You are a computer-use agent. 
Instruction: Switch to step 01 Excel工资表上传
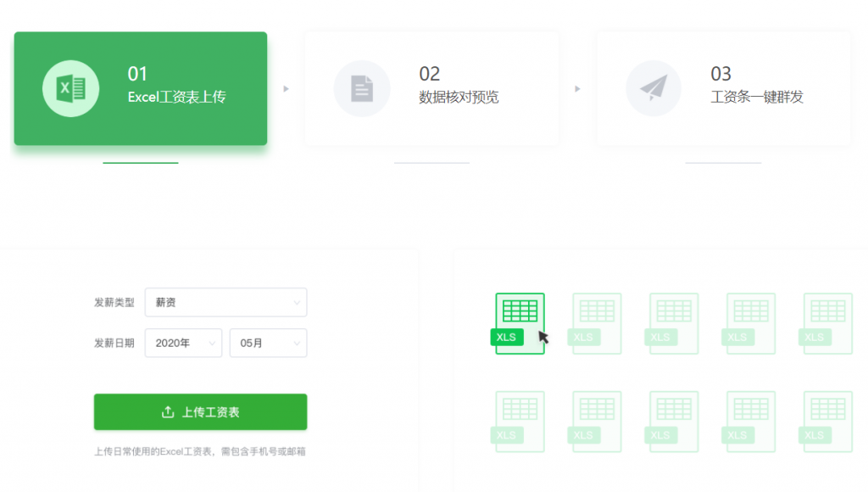pos(141,88)
